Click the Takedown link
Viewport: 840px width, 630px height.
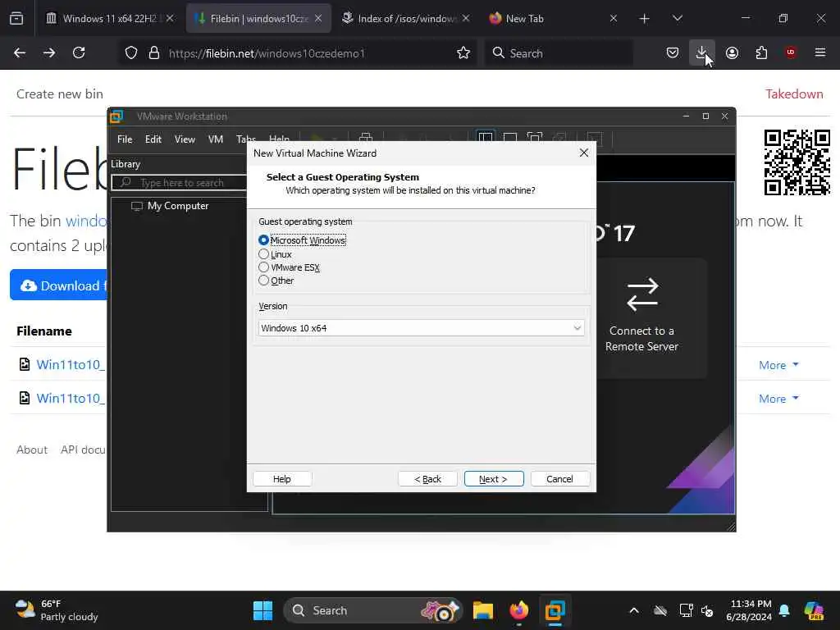[794, 94]
